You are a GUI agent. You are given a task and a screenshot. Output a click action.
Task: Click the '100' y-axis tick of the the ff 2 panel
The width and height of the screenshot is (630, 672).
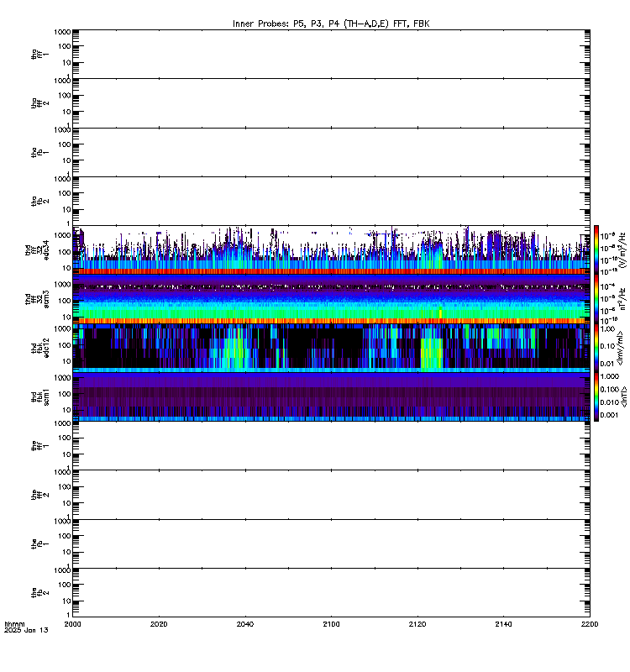point(65,486)
